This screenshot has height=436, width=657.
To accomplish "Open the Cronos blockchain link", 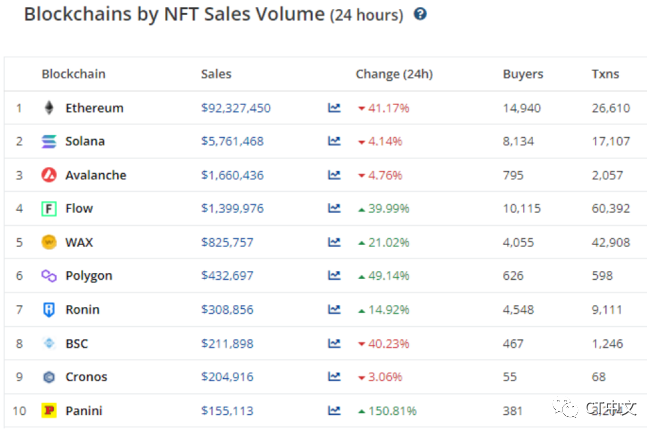I will tap(86, 377).
